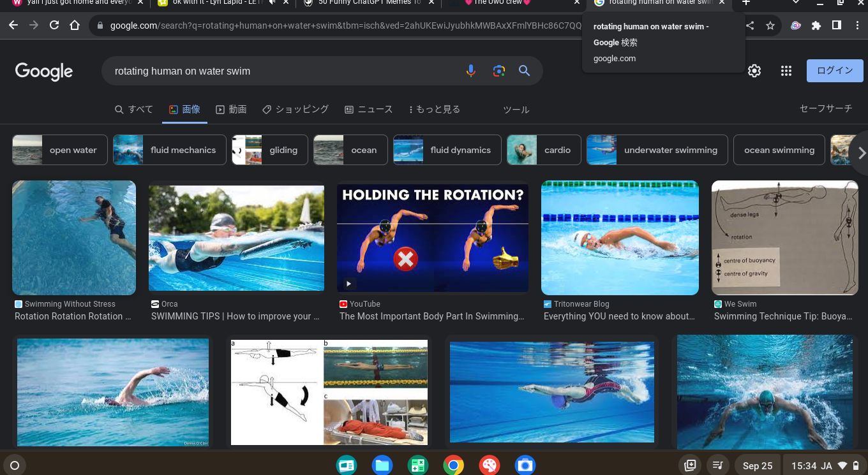
Task: Click the magnifier search icon
Action: point(524,71)
